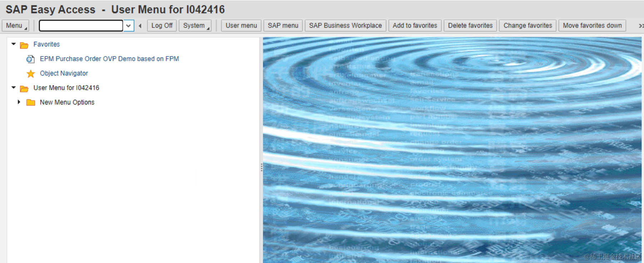Click the User Menu folder icon
Image resolution: width=644 pixels, height=263 pixels.
coord(24,88)
